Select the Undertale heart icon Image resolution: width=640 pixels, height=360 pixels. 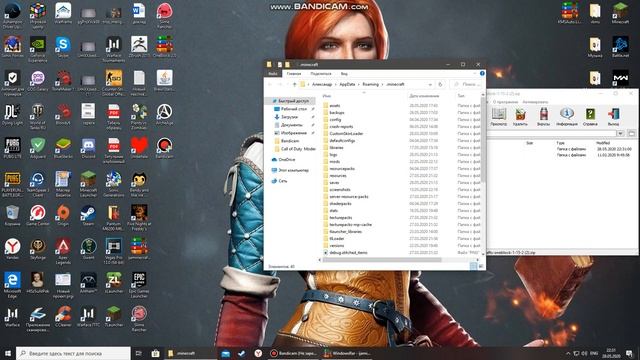(139, 147)
